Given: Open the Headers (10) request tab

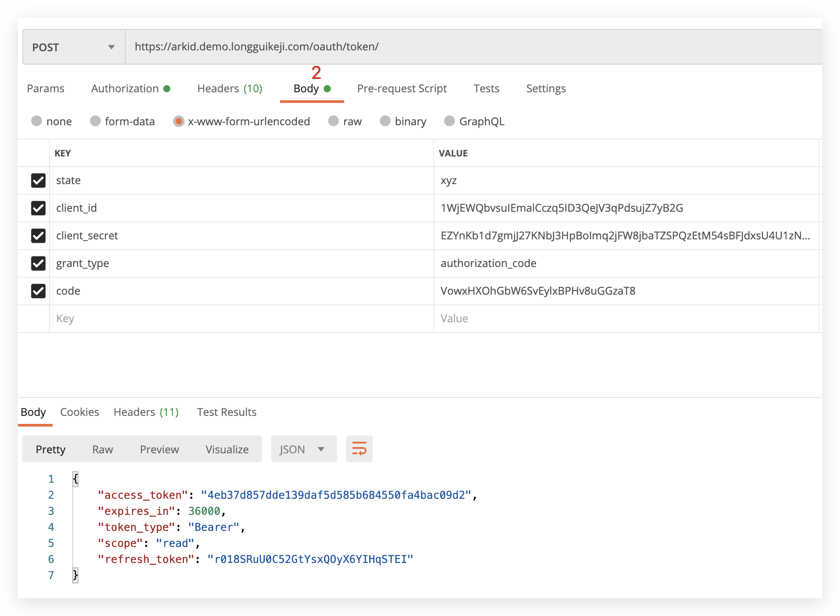Looking at the screenshot, I should (x=230, y=89).
